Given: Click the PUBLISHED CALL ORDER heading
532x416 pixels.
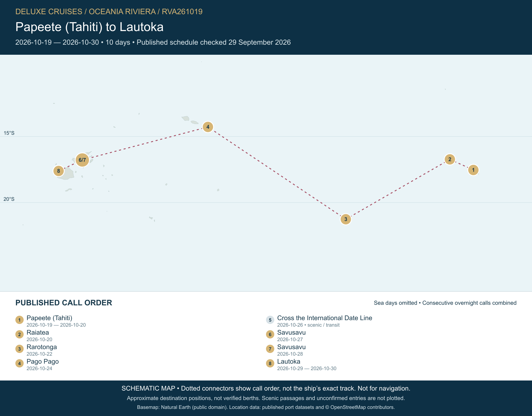Looking at the screenshot, I should (64, 303).
